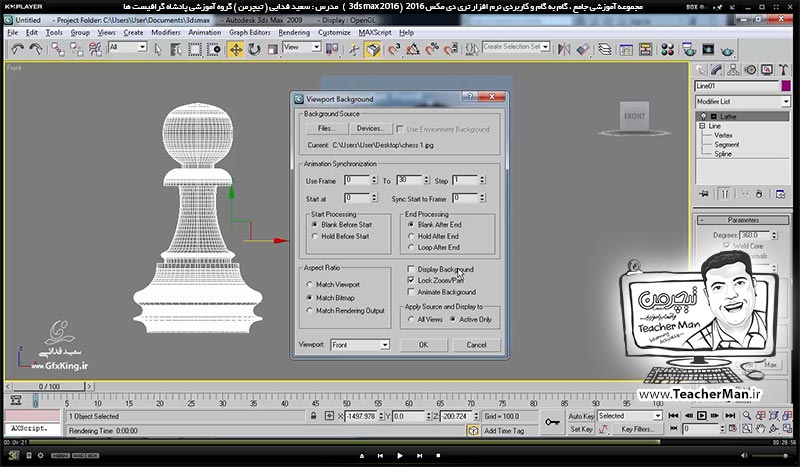Screen dimensions: 800x467
Task: Open the Rendering menu
Action: click(x=294, y=32)
